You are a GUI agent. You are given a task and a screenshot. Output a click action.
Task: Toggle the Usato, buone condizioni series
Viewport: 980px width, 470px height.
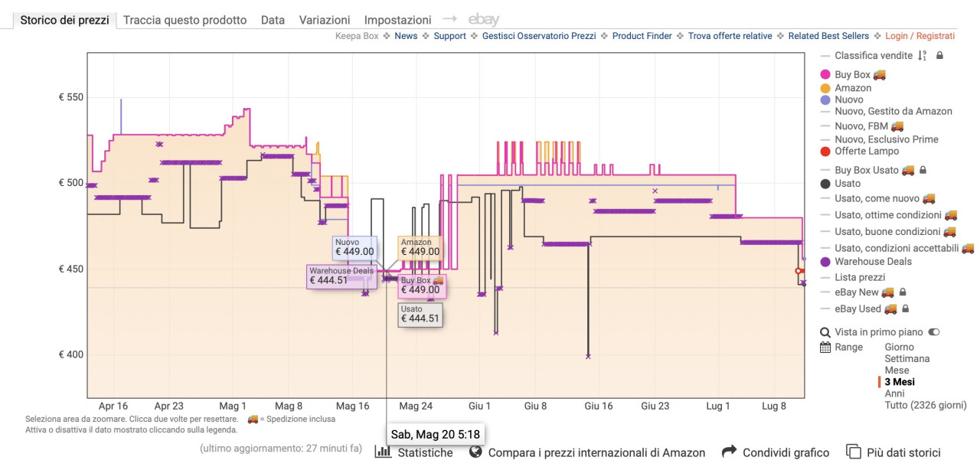pos(888,231)
